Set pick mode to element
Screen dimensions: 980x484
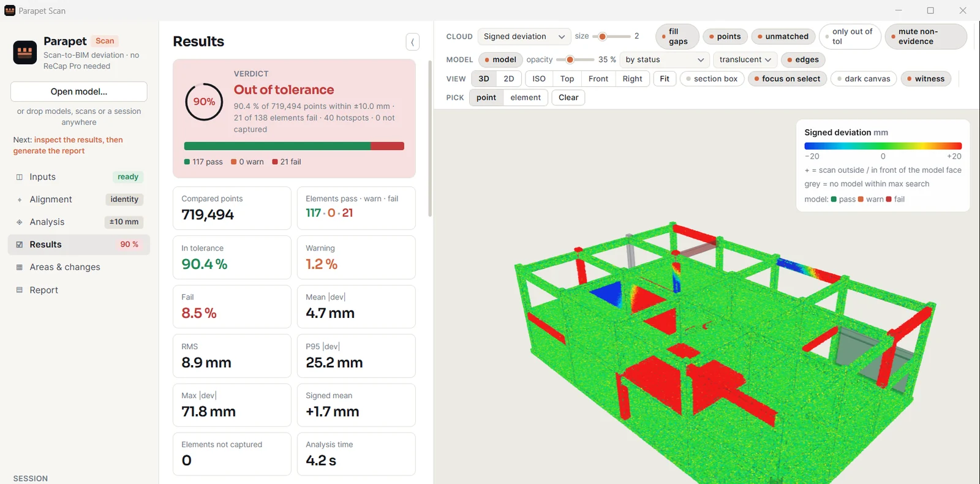(526, 98)
